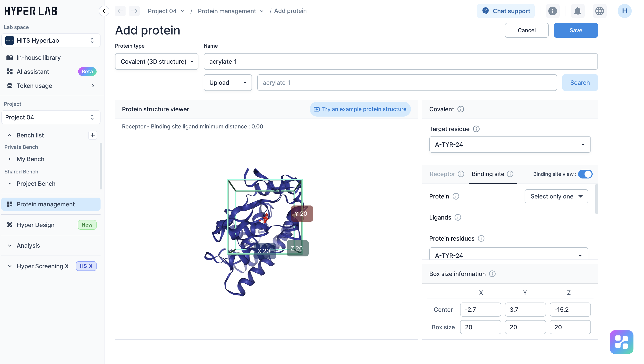Expand the Analysis section
This screenshot has width=644, height=364.
(10, 245)
